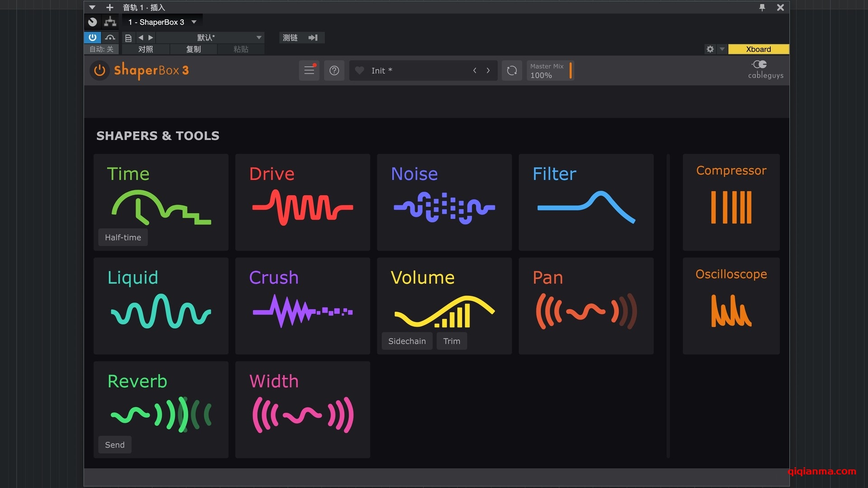This screenshot has width=868, height=488.
Task: Toggle the ShaperBox 3 orange power button
Action: (99, 70)
